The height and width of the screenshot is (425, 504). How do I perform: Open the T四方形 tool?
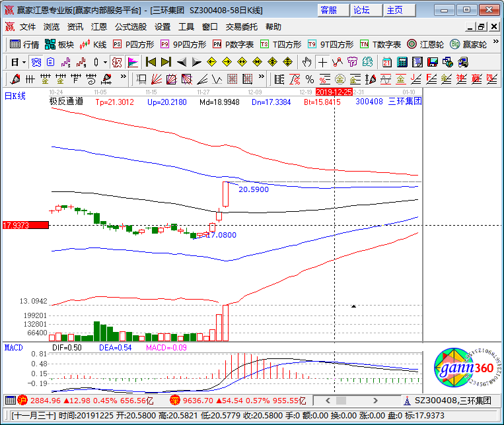281,44
